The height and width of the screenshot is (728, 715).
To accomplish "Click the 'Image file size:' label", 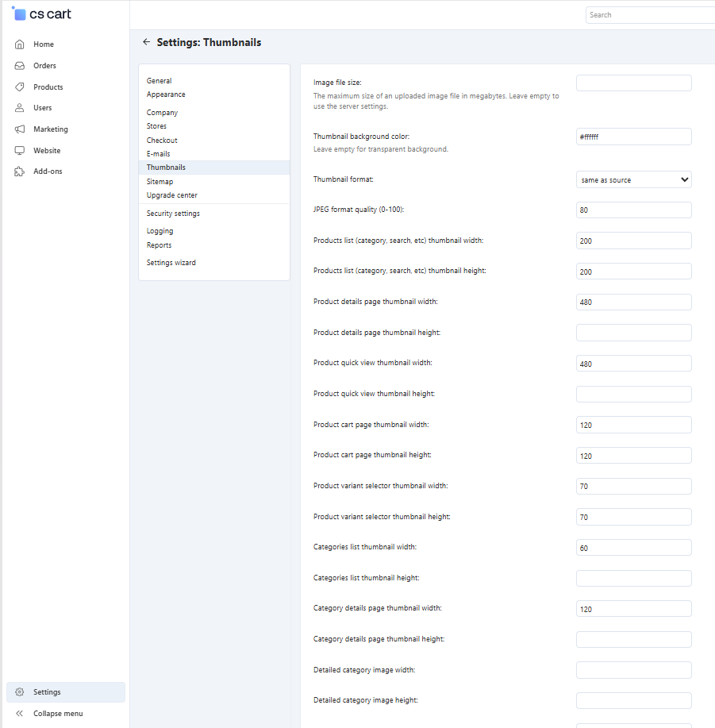I will pyautogui.click(x=337, y=83).
